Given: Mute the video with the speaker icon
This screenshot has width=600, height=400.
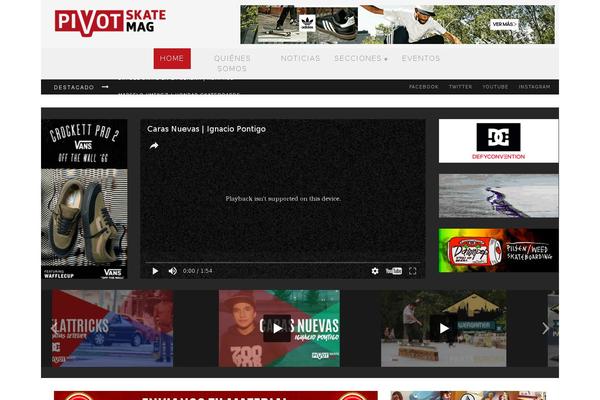Looking at the screenshot, I should 173,271.
